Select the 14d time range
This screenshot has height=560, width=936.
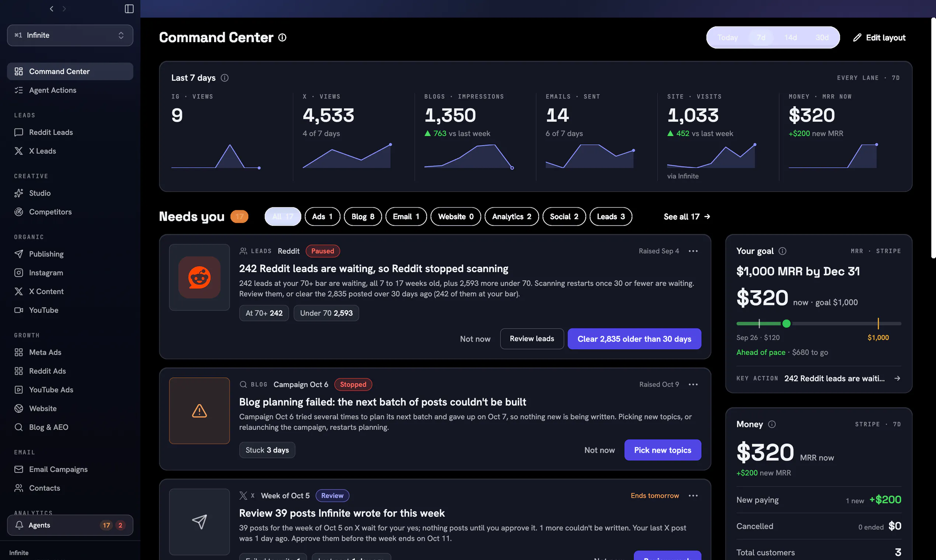point(790,37)
